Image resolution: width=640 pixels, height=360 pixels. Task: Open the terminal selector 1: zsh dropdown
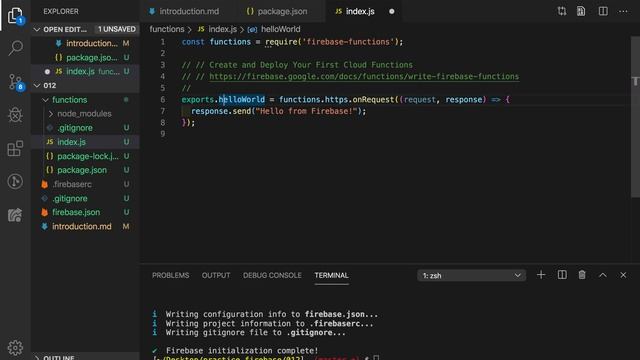point(471,276)
